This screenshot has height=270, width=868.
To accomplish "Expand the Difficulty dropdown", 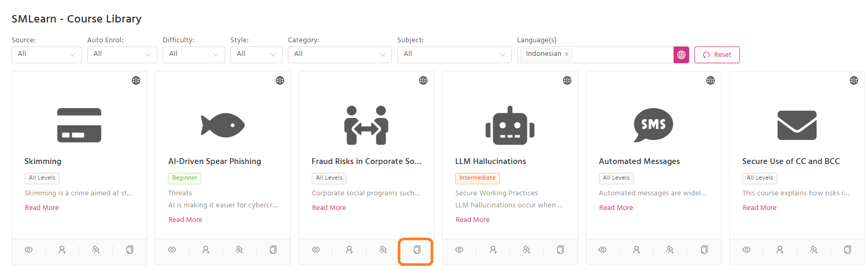I will 193,54.
